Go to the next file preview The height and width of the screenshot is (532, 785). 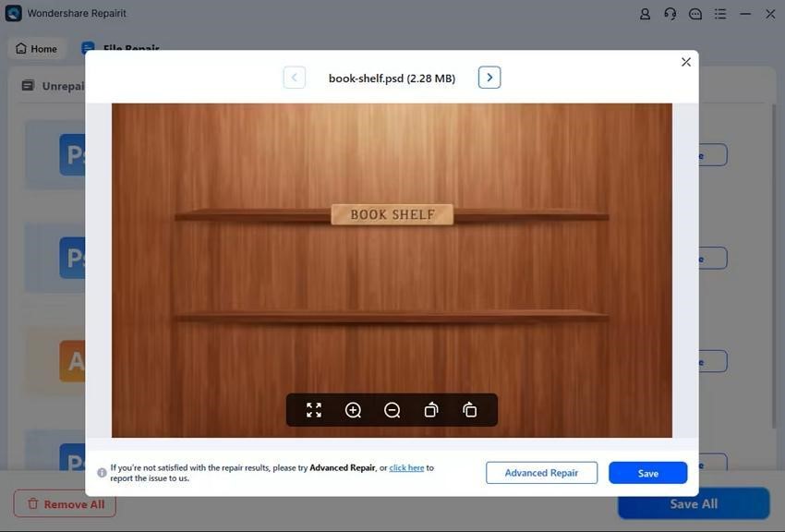489,78
